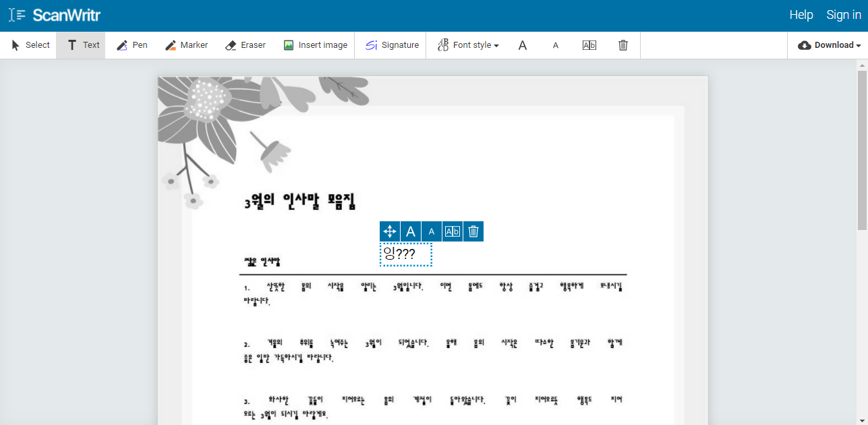Select the Pen tool

point(132,45)
